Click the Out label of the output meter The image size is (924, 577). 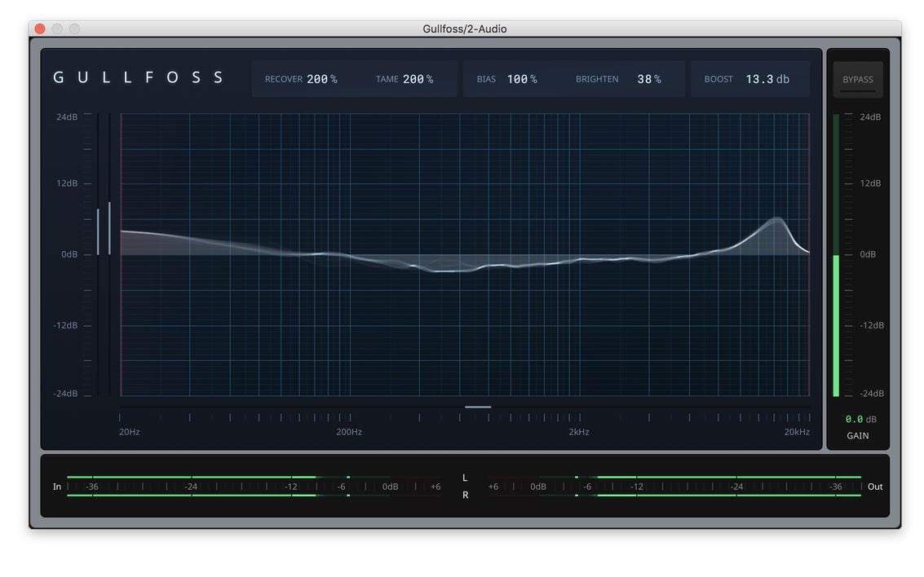pyautogui.click(x=875, y=487)
